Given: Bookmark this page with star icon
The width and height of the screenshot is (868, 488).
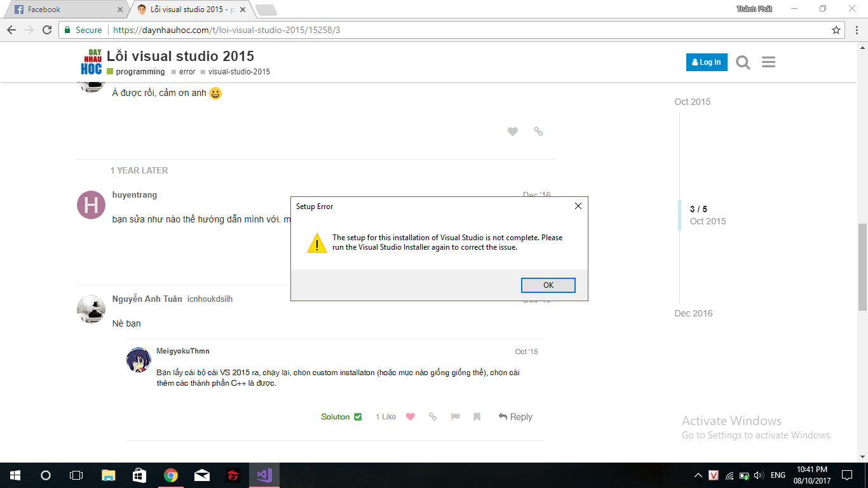Looking at the screenshot, I should 836,30.
